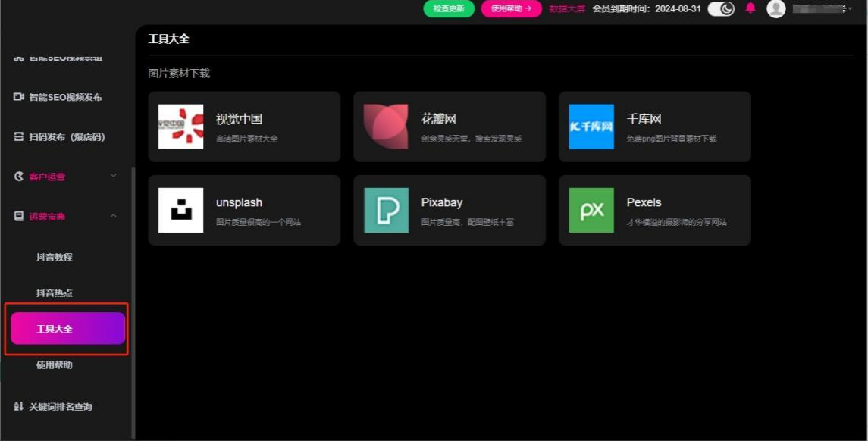Click the Pixabay green logo icon

point(386,210)
